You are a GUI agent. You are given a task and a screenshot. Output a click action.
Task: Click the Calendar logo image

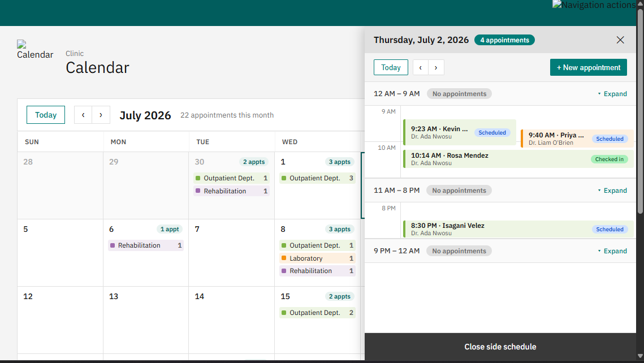(35, 50)
